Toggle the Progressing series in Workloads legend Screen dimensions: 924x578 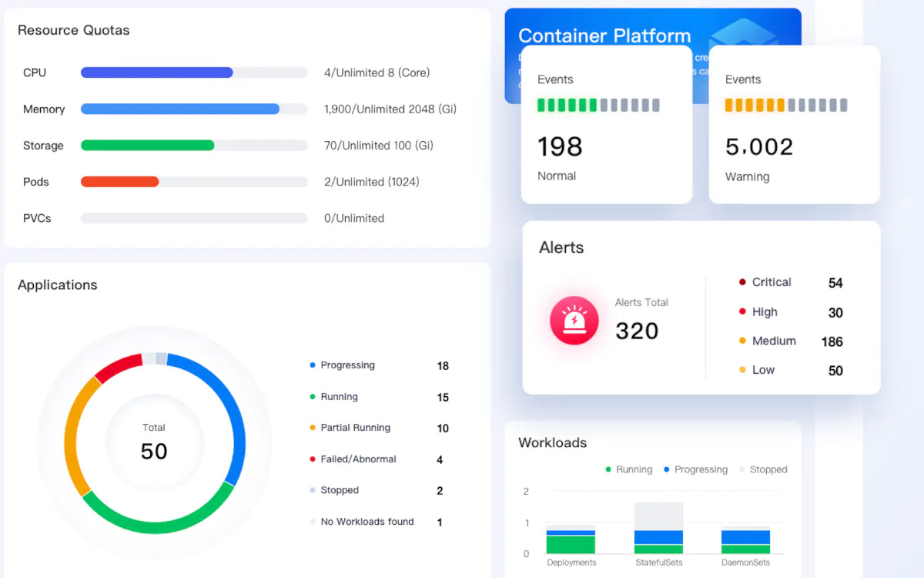695,469
